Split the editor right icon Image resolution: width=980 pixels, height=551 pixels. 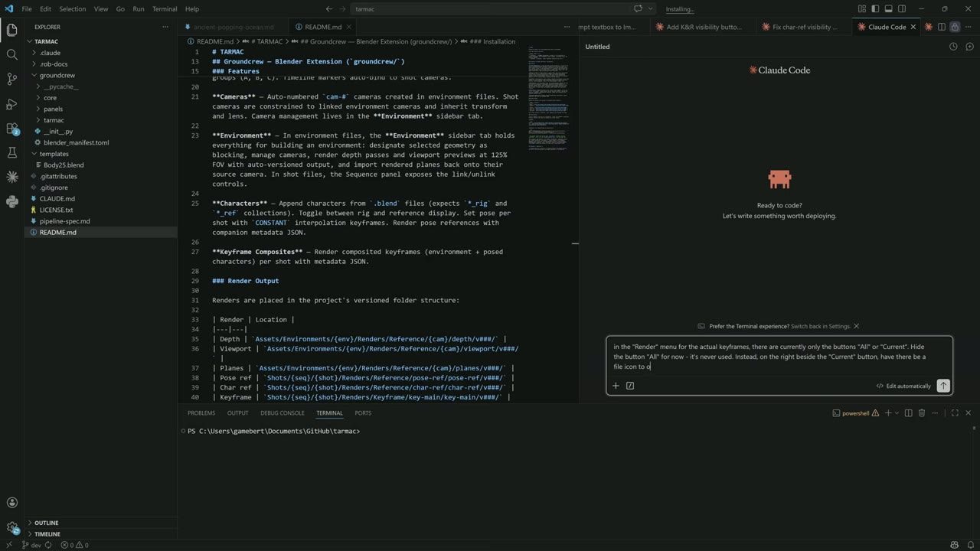click(x=942, y=27)
